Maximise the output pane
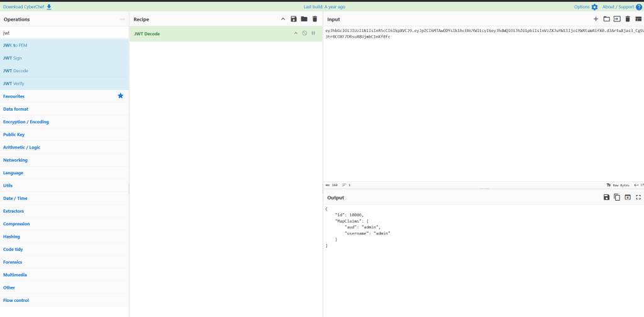644x317 pixels. 638,197
